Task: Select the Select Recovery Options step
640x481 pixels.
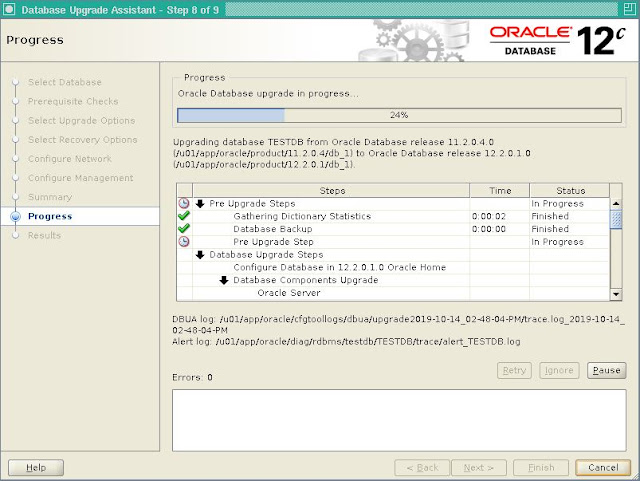Action: click(x=82, y=140)
